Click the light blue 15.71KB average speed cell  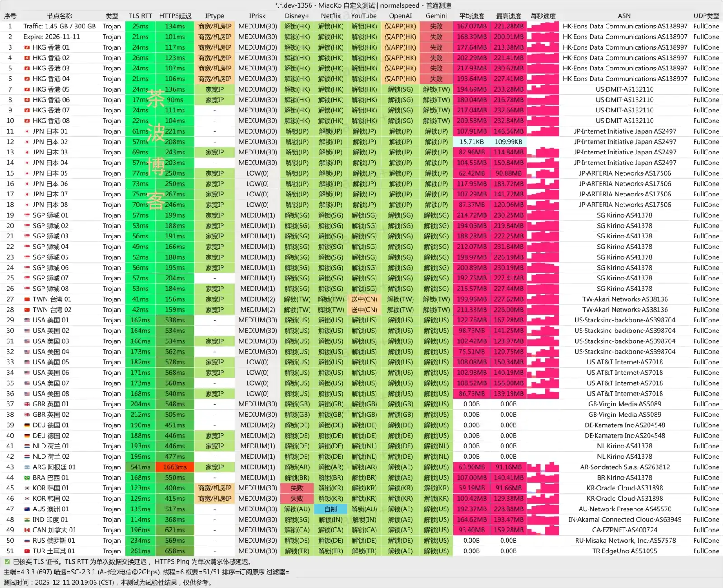(471, 142)
